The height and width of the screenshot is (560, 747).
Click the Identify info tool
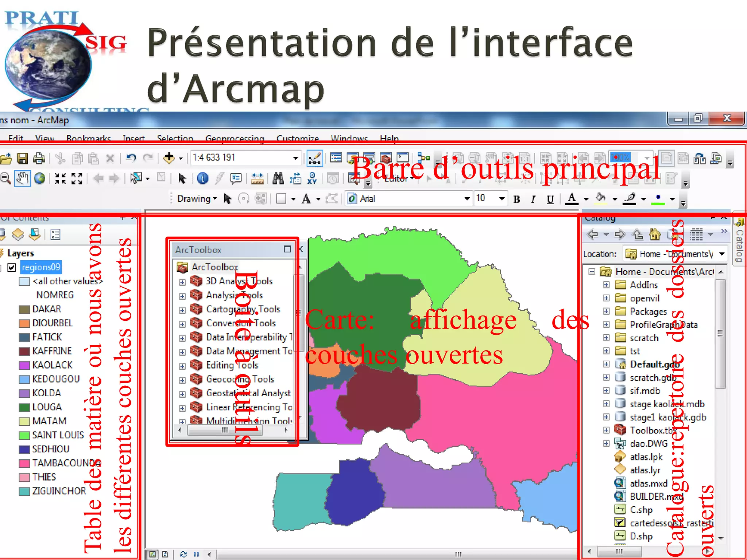(x=202, y=178)
